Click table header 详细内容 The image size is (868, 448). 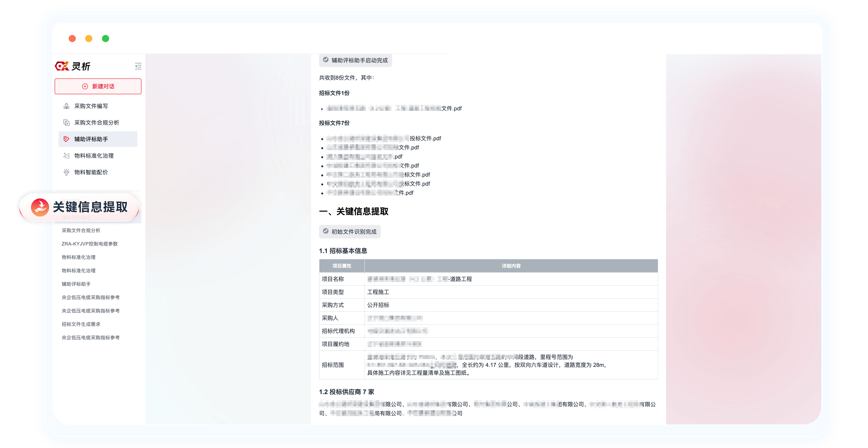(x=511, y=266)
